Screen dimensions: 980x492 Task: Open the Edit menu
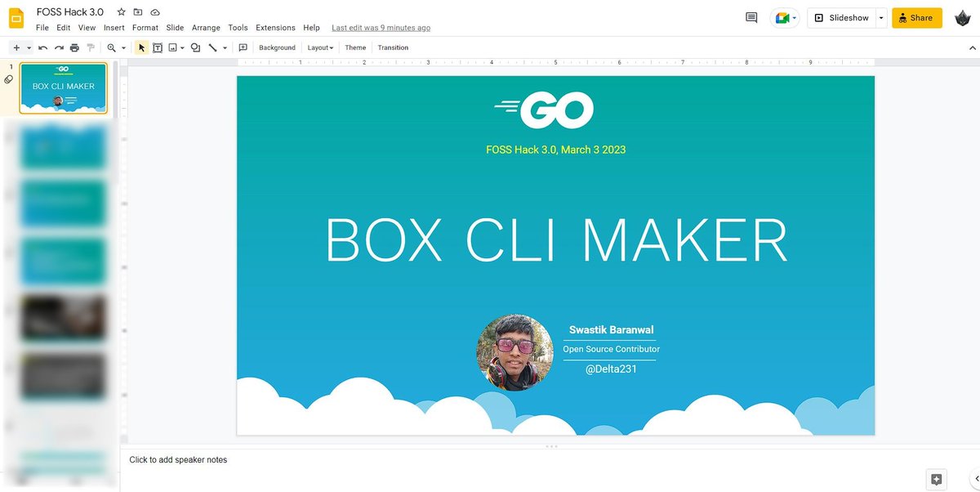64,28
